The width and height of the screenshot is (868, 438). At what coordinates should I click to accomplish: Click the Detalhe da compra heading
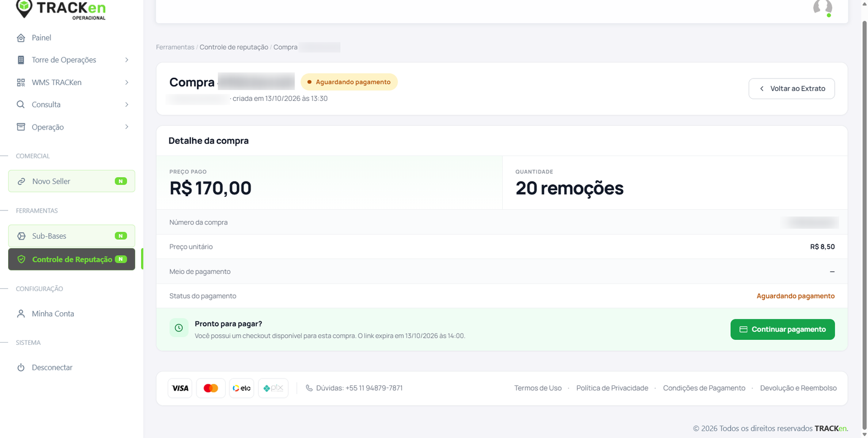208,141
